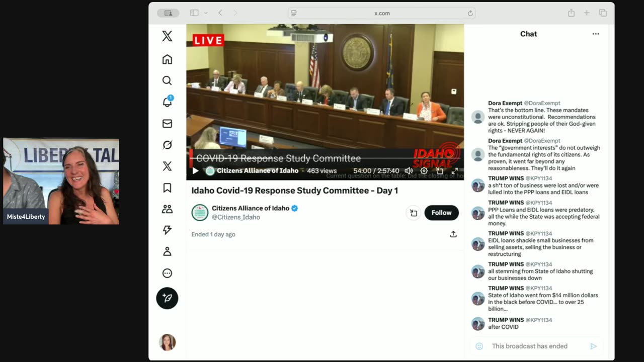The width and height of the screenshot is (644, 362).
Task: Click the 'Ended 1 day ago' text
Action: (x=213, y=234)
